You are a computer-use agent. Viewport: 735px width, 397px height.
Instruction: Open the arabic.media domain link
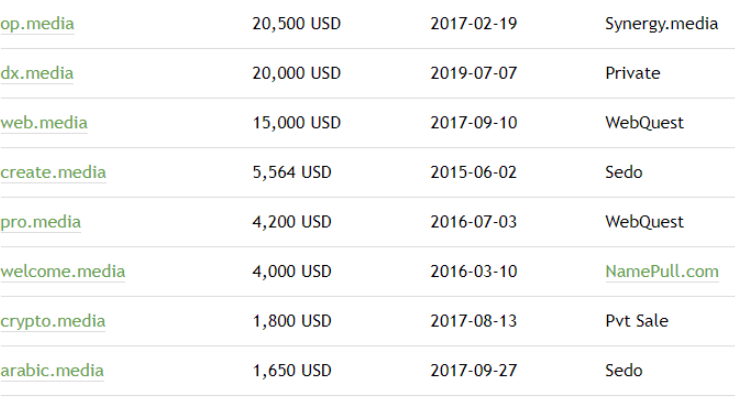[52, 371]
